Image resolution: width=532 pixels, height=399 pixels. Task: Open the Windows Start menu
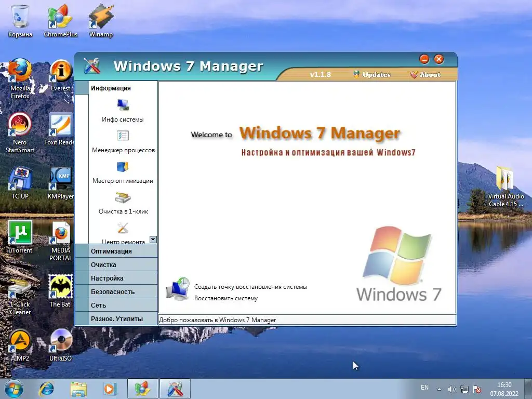tap(14, 389)
